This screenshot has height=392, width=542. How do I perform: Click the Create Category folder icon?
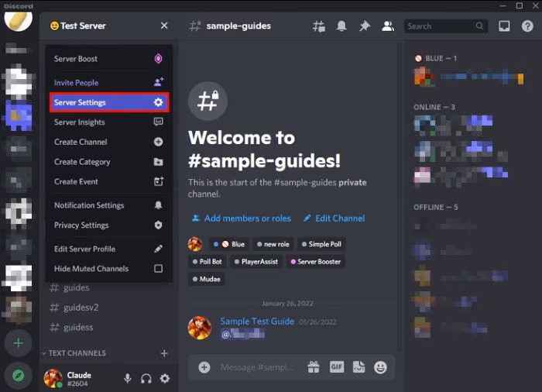coord(158,162)
